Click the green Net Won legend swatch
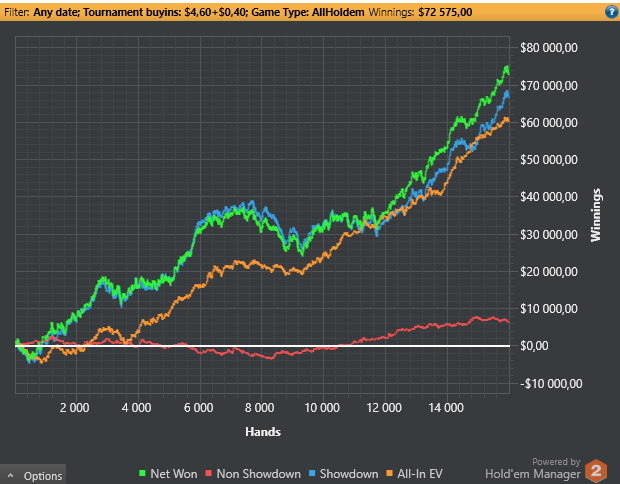620x484 pixels. [143, 473]
